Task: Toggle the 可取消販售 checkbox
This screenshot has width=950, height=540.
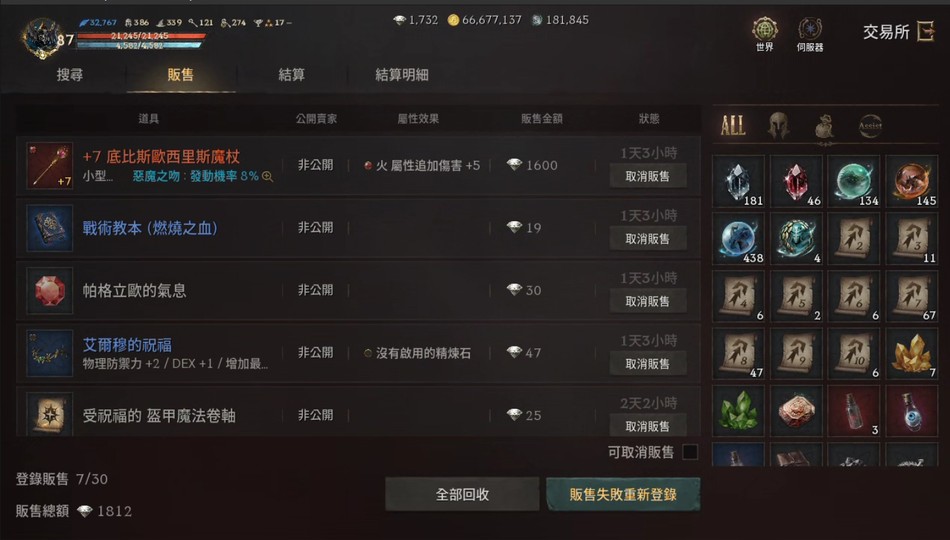Action: 690,452
